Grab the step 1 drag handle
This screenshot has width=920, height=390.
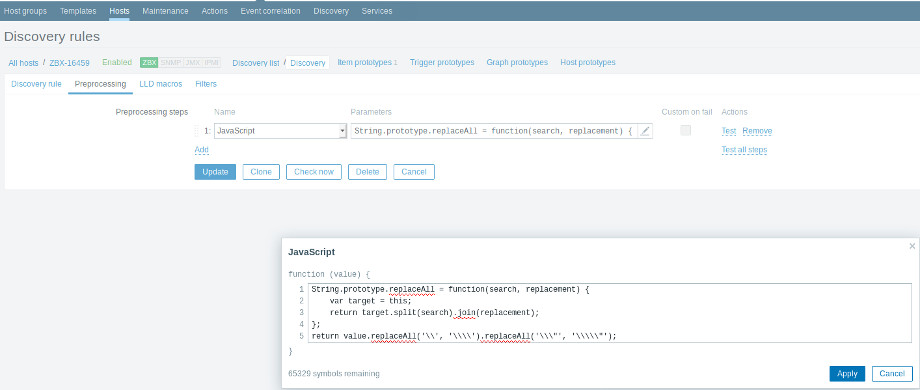tap(197, 131)
